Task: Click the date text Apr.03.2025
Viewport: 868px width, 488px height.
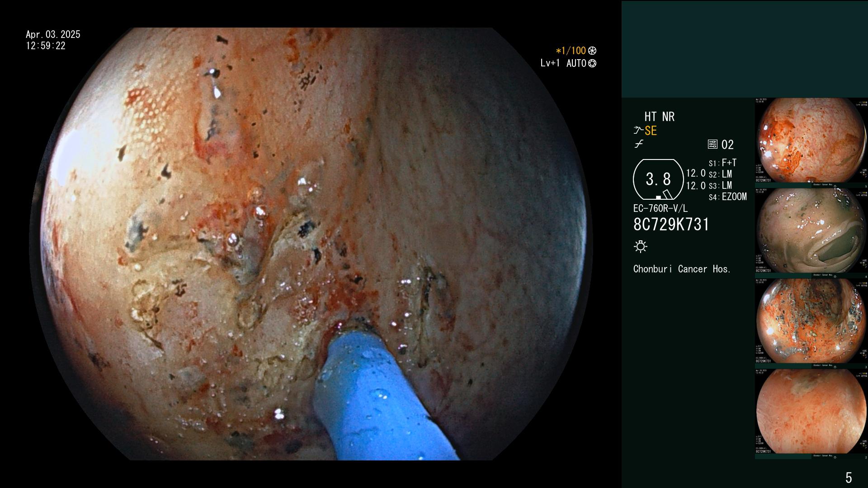Action: 53,34
